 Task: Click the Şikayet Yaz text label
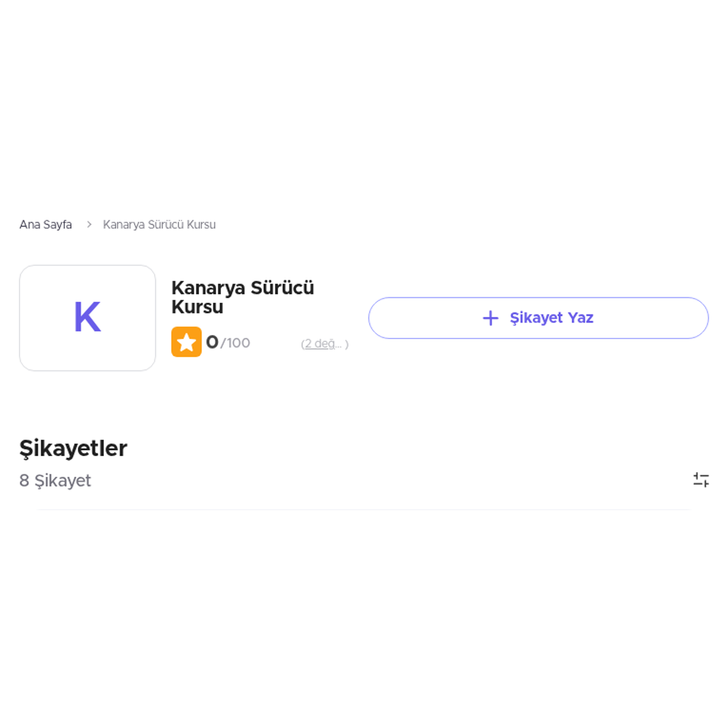551,318
